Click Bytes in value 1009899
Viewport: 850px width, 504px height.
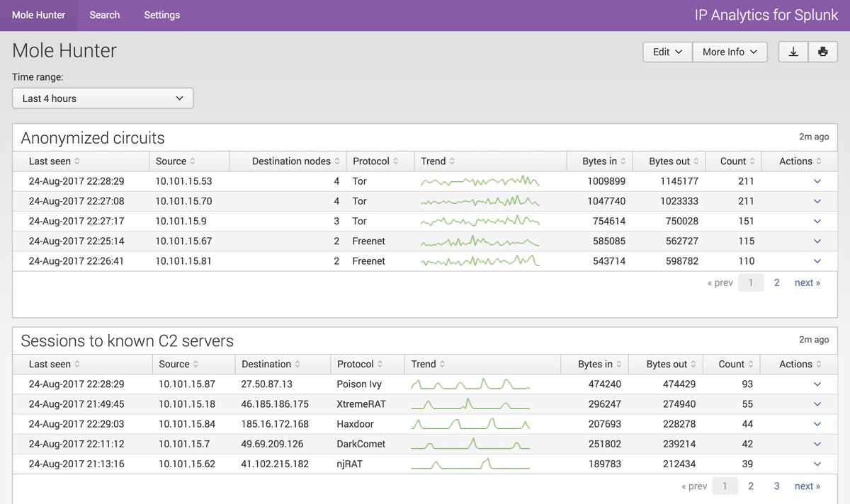pos(606,181)
